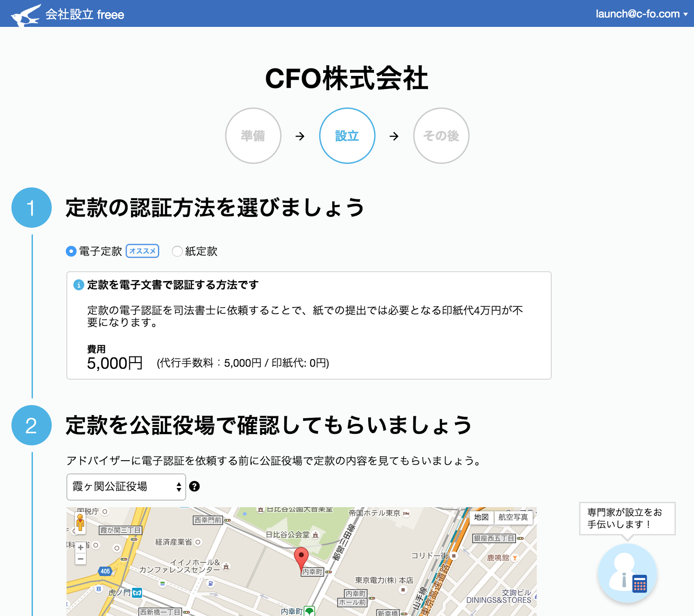This screenshot has height=616, width=694.
Task: Choose the 紙定款 radio option
Action: [177, 251]
